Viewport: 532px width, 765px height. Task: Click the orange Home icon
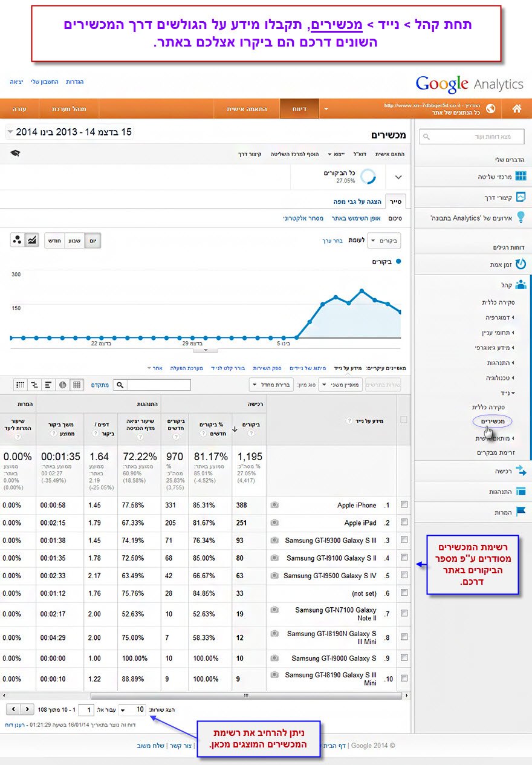point(516,109)
